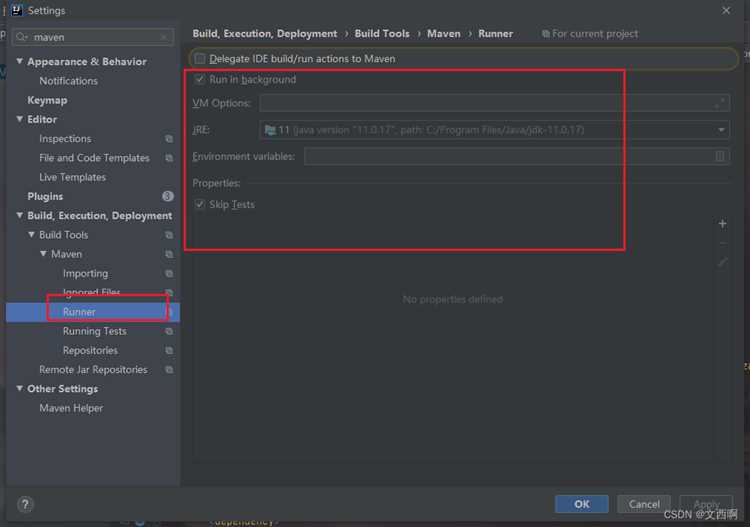Select Notifications in settings tree
This screenshot has height=527, width=750.
(x=68, y=81)
